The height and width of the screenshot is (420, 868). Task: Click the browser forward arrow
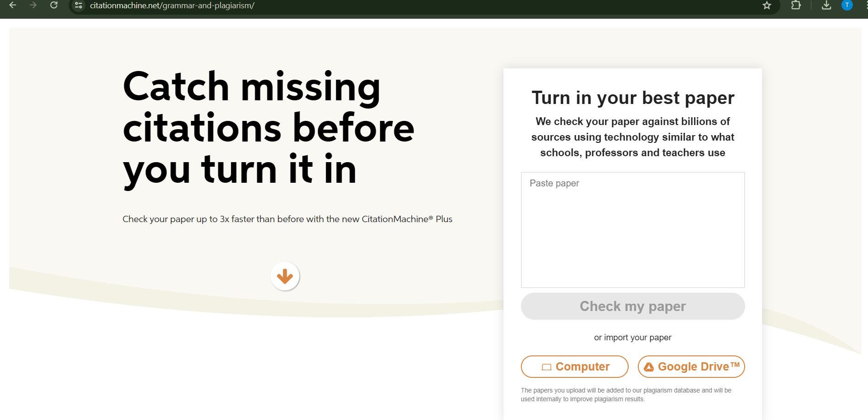tap(33, 5)
